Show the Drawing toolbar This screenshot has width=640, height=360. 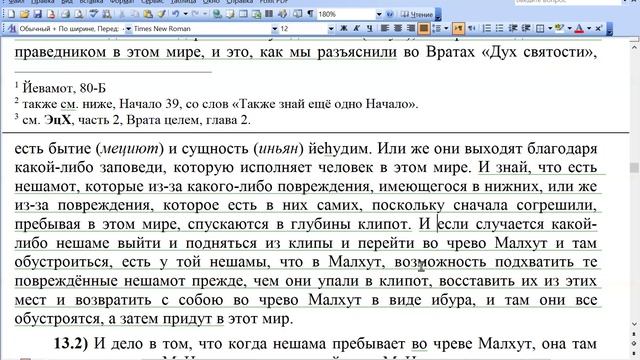pyautogui.click(x=282, y=14)
